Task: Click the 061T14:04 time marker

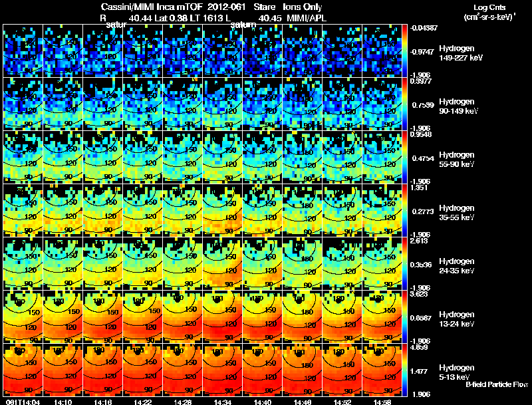Action: click(x=23, y=402)
